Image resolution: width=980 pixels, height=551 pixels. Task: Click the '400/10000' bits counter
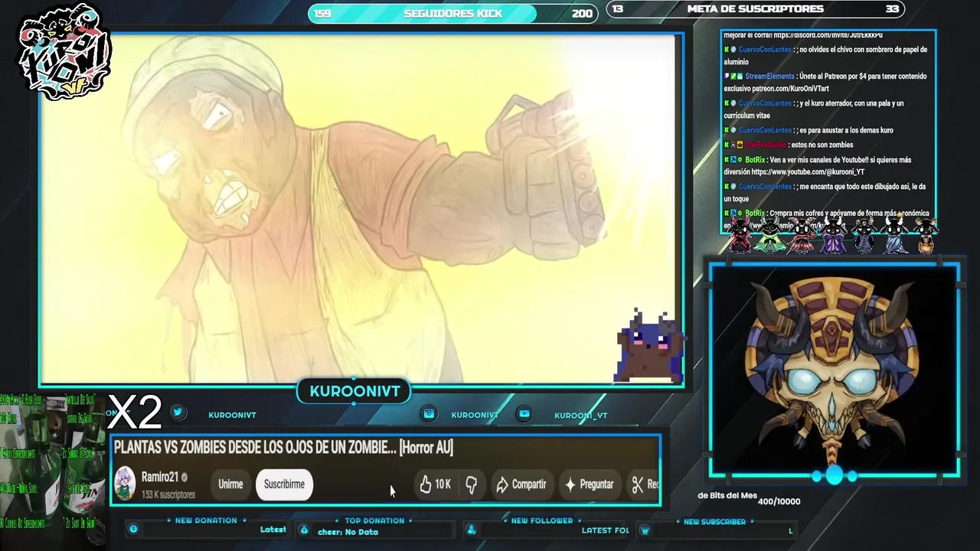tap(779, 502)
